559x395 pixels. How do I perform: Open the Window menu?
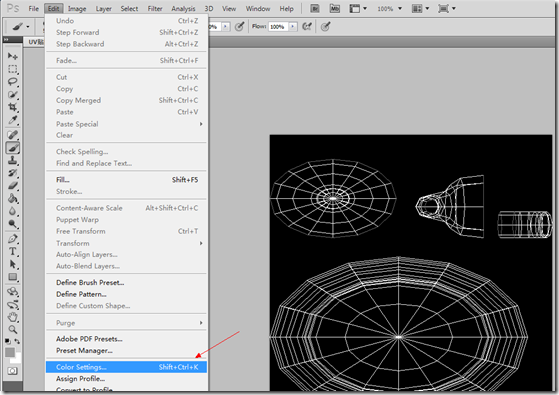(x=258, y=9)
